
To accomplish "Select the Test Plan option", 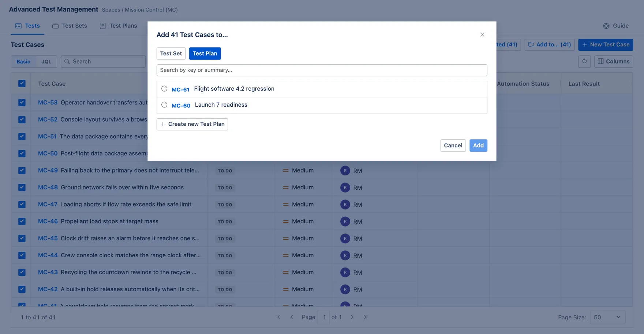I will coord(205,53).
